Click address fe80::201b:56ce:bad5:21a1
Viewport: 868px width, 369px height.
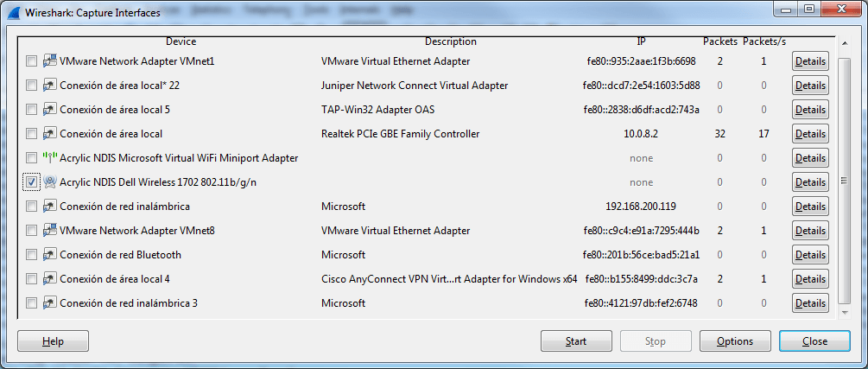coord(641,255)
